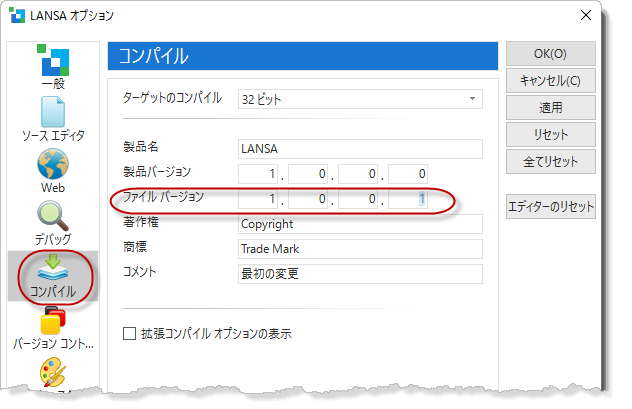This screenshot has width=632, height=409.
Task: Click the LANSA logo in title bar
Action: point(17,15)
